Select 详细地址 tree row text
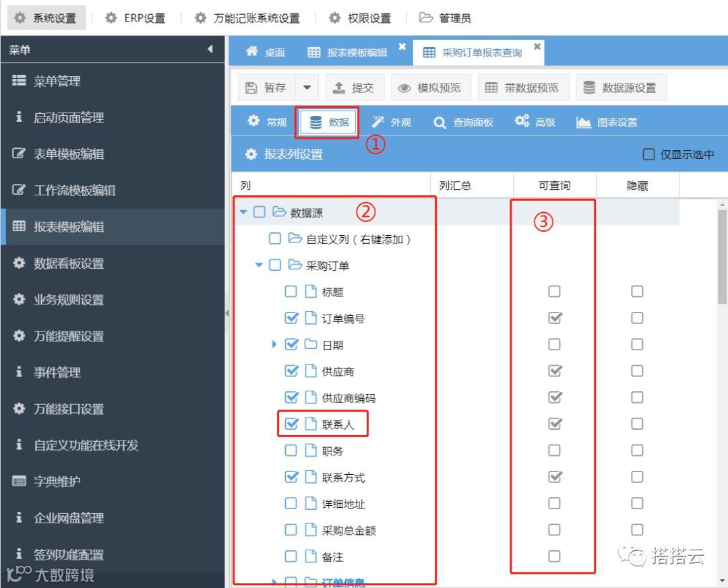 [x=343, y=504]
